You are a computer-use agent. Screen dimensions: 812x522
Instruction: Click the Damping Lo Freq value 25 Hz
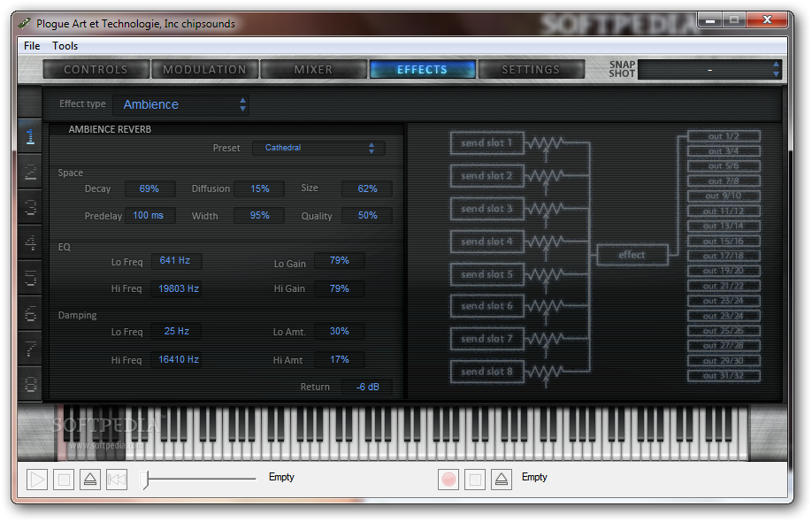coord(177,332)
